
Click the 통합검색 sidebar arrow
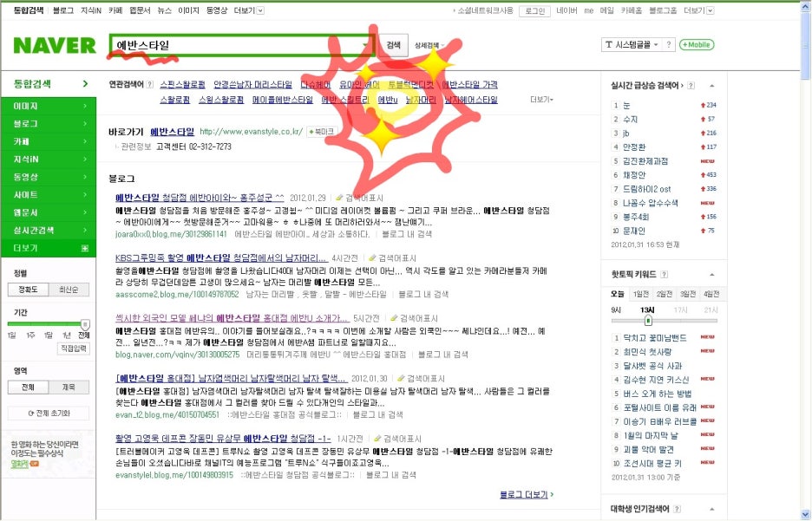point(85,84)
